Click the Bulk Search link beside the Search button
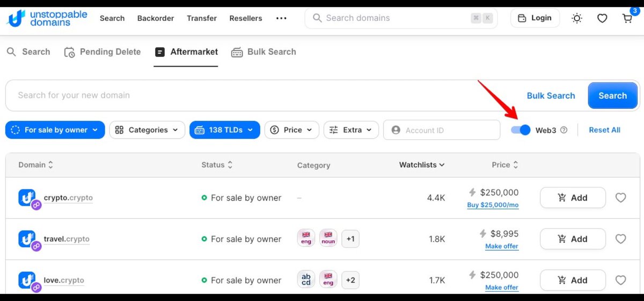This screenshot has height=301, width=644. coord(551,96)
